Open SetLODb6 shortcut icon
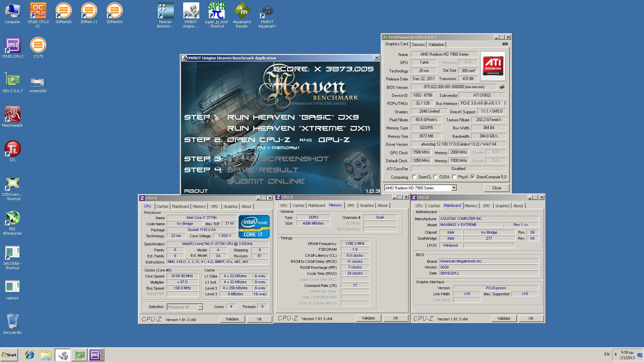This screenshot has width=644, height=362. tap(12, 258)
